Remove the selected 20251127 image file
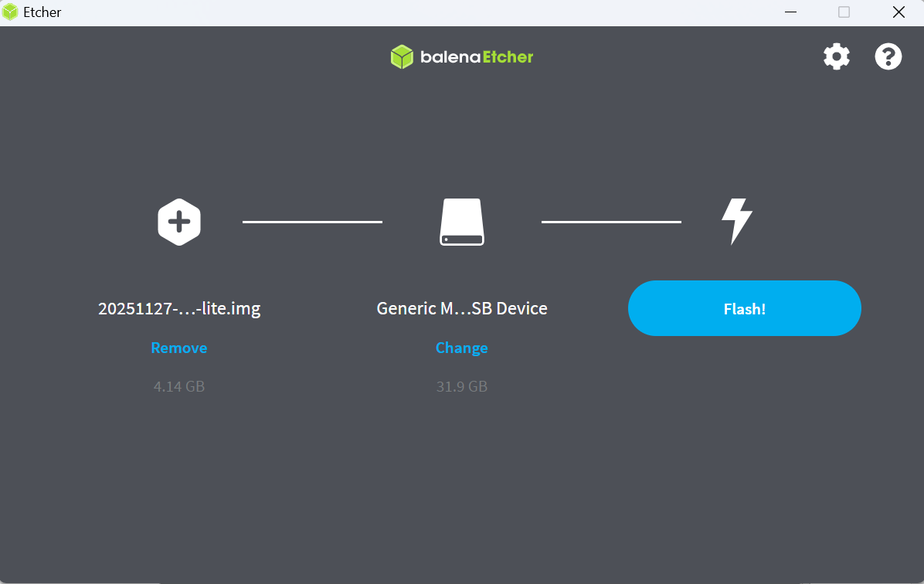The width and height of the screenshot is (924, 584). click(178, 348)
